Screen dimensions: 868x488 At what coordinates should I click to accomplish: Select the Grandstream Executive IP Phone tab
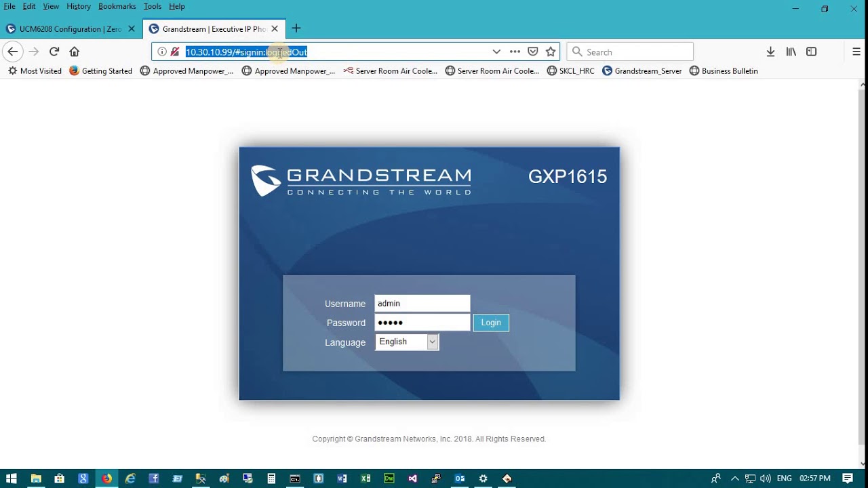pos(214,28)
